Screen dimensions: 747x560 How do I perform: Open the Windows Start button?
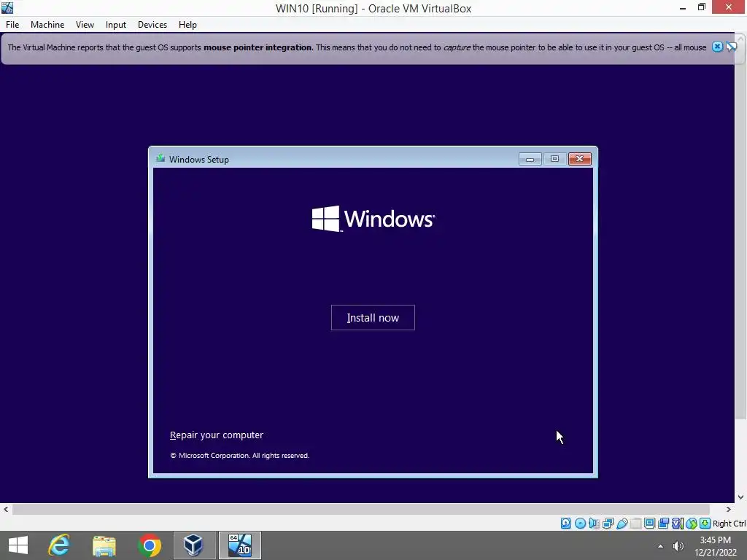click(18, 545)
